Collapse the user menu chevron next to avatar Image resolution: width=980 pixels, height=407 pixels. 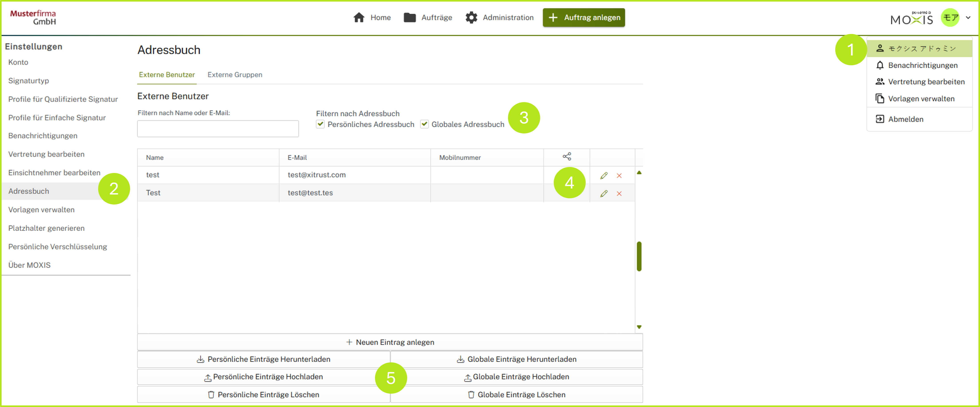coord(968,18)
